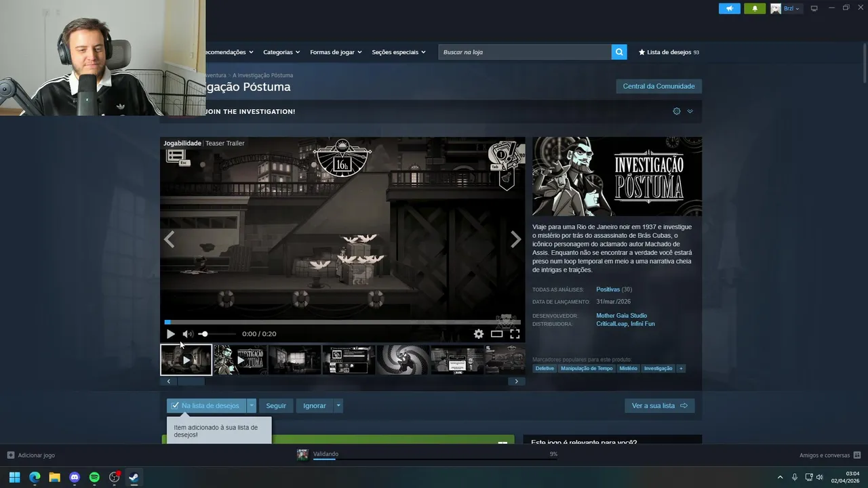Screen dimensions: 868x488
Task: Open the green notifications bell
Action: tap(754, 8)
